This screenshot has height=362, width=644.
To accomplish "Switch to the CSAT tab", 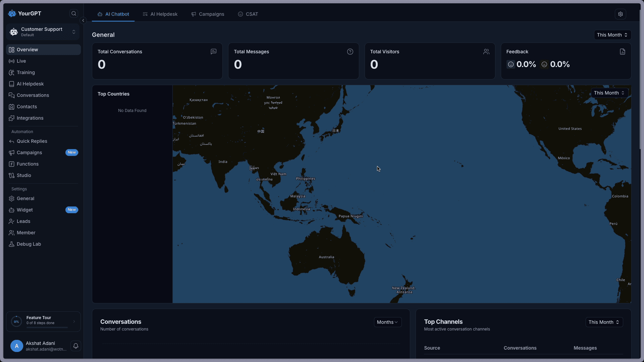I will click(x=248, y=14).
